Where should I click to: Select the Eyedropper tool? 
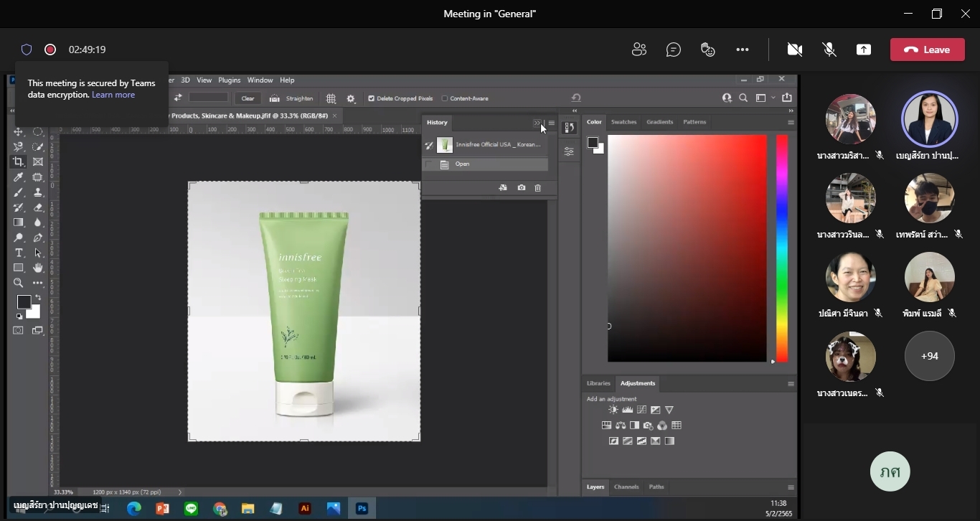coord(19,177)
